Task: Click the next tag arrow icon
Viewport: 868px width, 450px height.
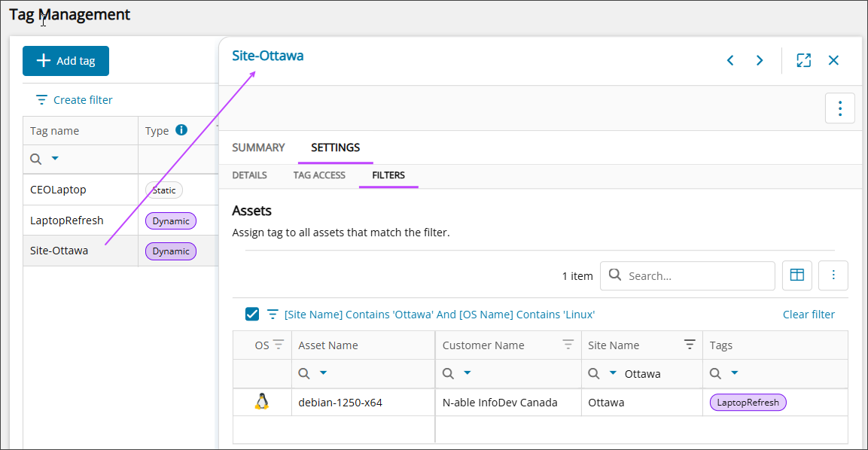Action: 760,61
